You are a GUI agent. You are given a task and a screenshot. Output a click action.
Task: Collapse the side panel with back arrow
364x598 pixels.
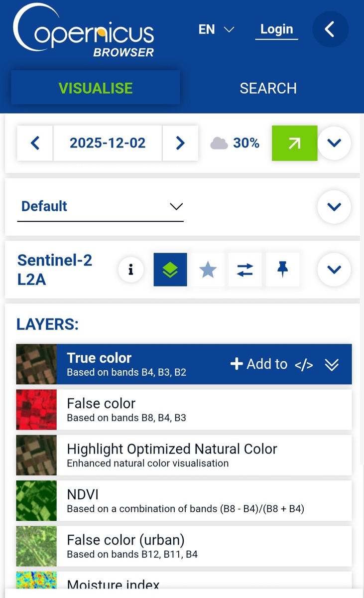(330, 29)
